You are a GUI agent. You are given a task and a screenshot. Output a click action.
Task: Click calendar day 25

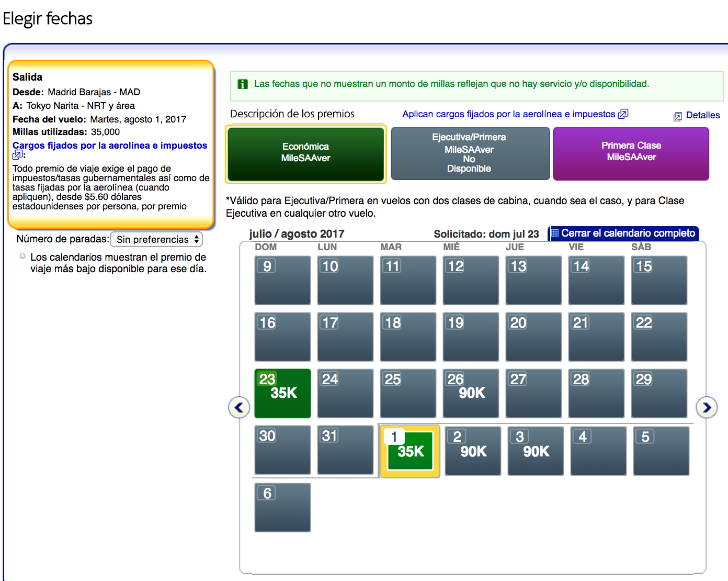pyautogui.click(x=408, y=393)
